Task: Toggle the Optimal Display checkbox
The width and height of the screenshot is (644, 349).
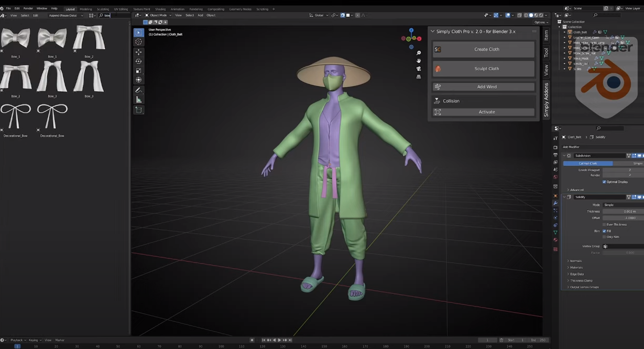Action: (x=604, y=182)
